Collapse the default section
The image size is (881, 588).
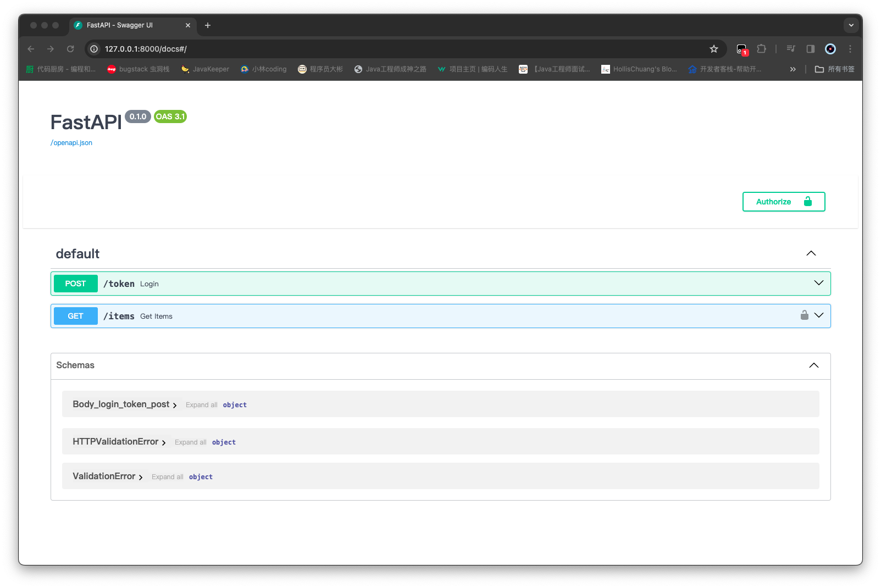click(x=811, y=253)
